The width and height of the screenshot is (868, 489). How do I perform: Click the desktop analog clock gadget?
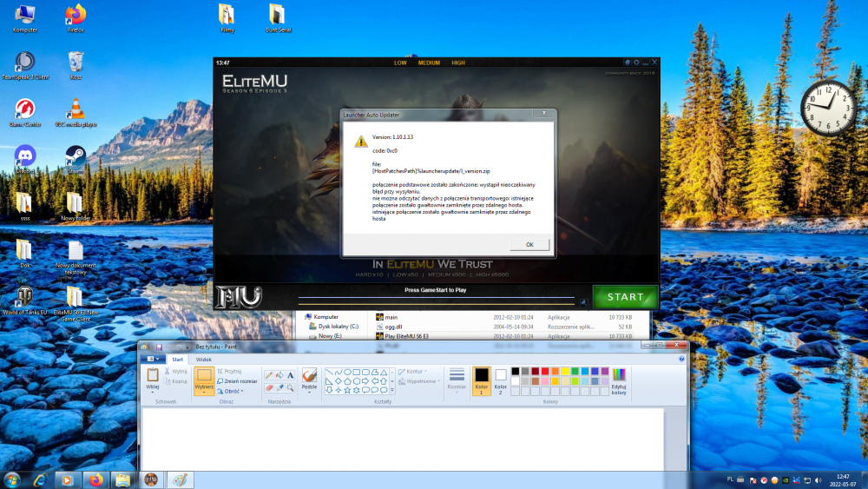pyautogui.click(x=829, y=109)
